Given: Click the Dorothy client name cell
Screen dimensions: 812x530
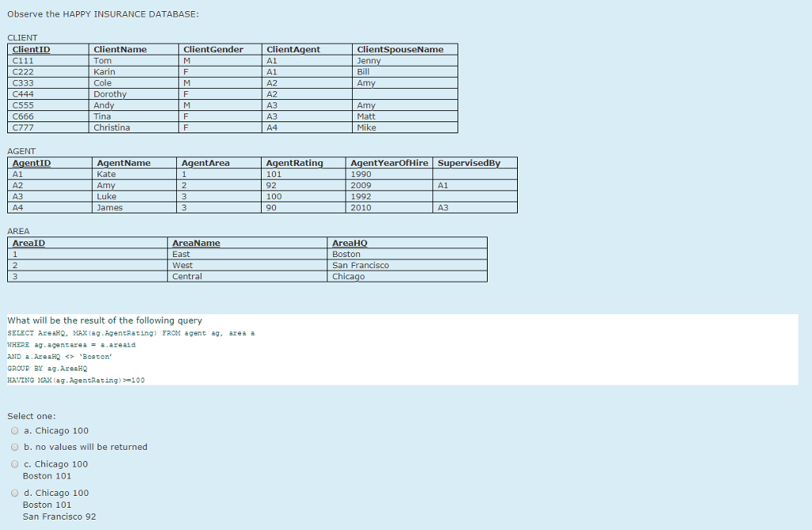Looking at the screenshot, I should tap(110, 94).
